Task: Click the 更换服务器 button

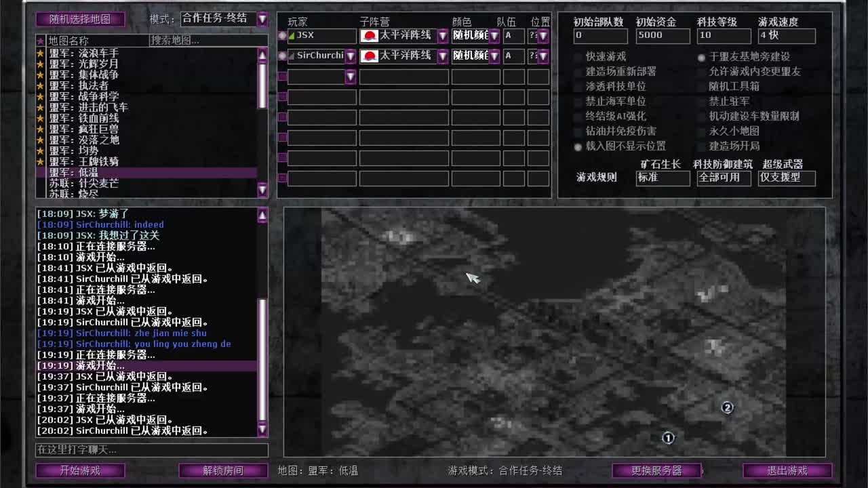Action: point(656,470)
